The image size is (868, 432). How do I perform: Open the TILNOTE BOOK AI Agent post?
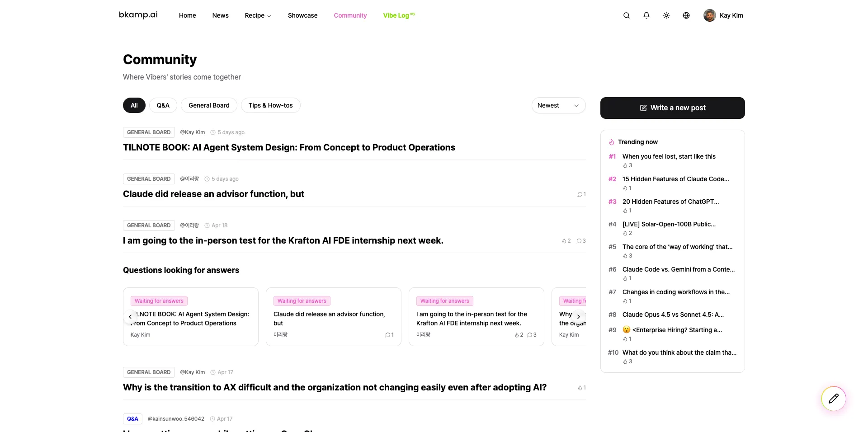289,147
